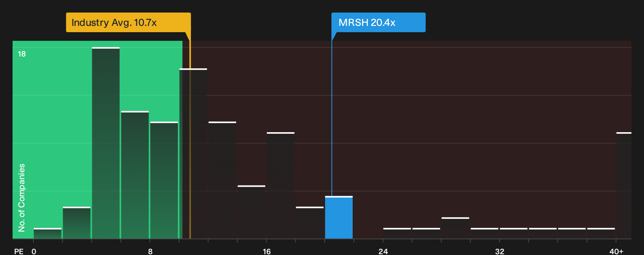Click the y-axis value 18
This screenshot has width=644, height=255.
click(22, 54)
